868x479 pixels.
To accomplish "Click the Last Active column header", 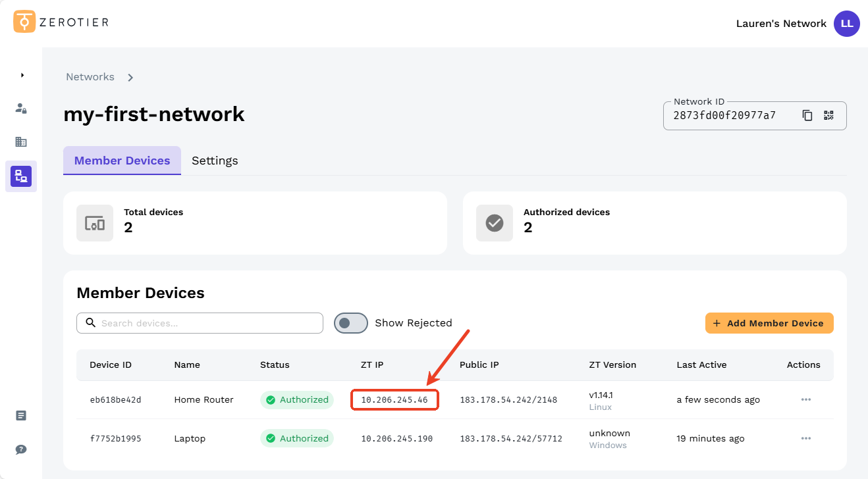I will point(701,365).
